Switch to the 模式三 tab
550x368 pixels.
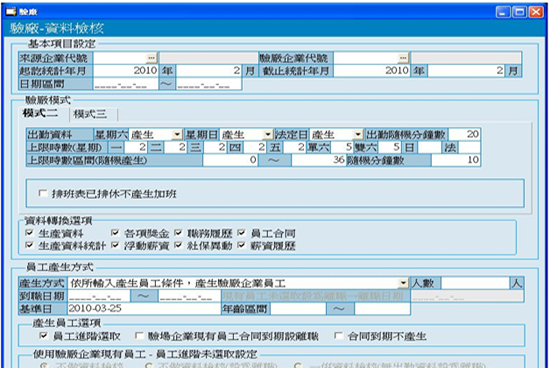[90, 114]
